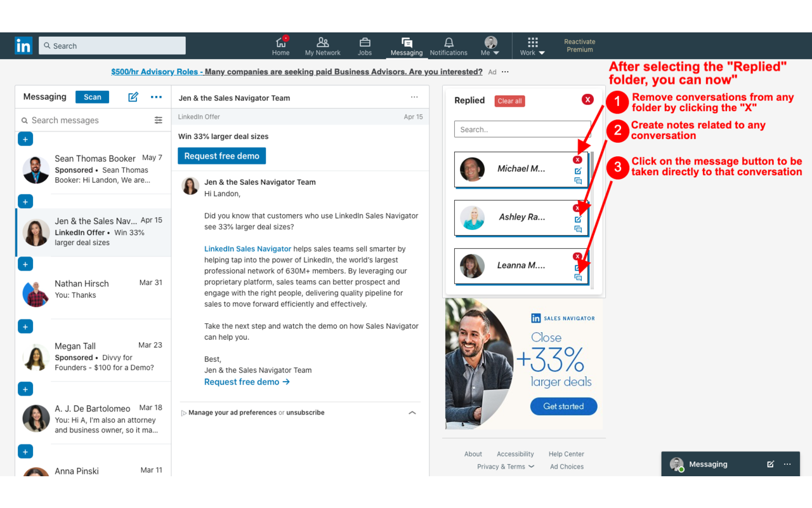This screenshot has width=812, height=508.
Task: Click the blue Scan button
Action: pyautogui.click(x=93, y=97)
